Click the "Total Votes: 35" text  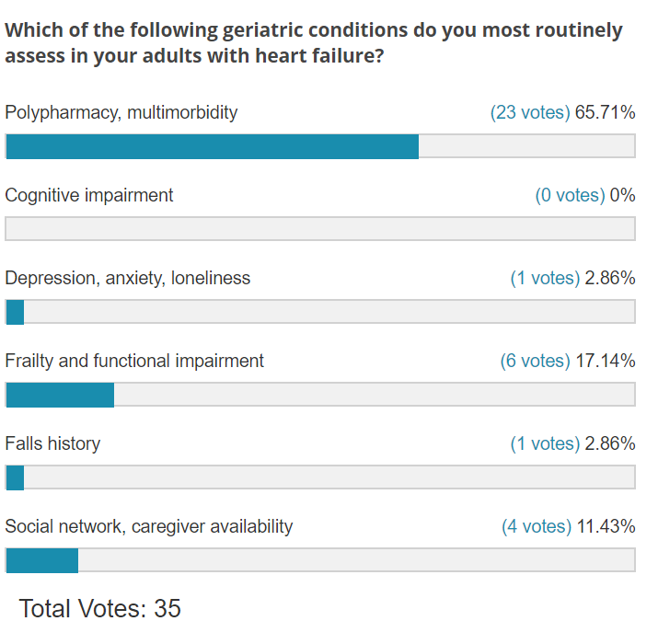(100, 608)
